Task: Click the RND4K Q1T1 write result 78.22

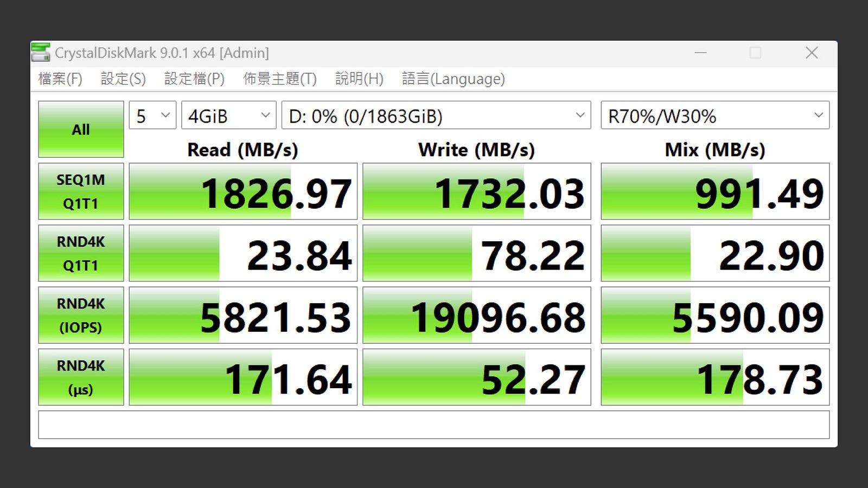Action: tap(477, 253)
